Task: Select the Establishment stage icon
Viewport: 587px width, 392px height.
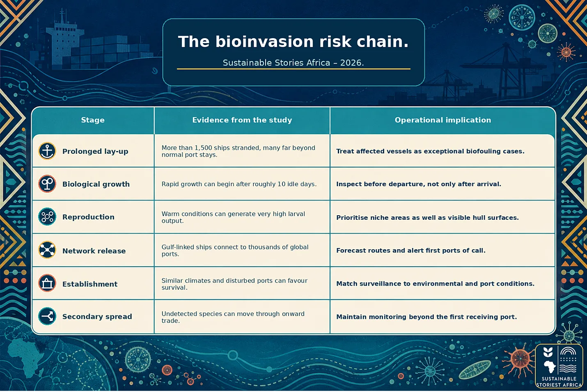Action: (x=47, y=283)
